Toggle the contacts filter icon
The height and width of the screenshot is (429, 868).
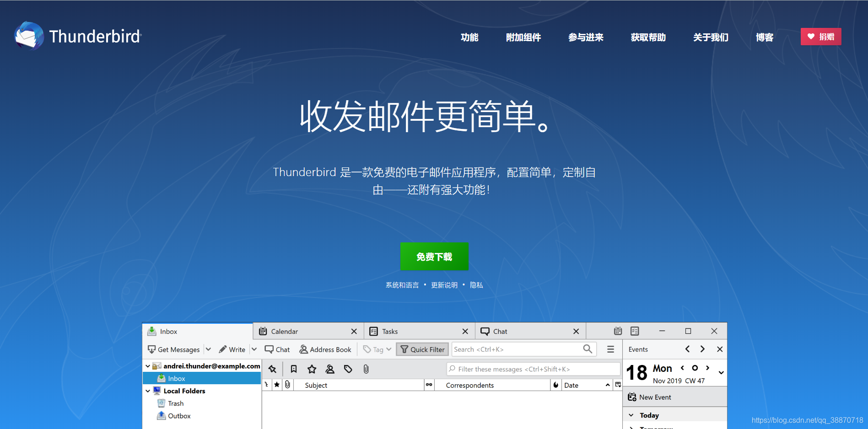pos(329,369)
